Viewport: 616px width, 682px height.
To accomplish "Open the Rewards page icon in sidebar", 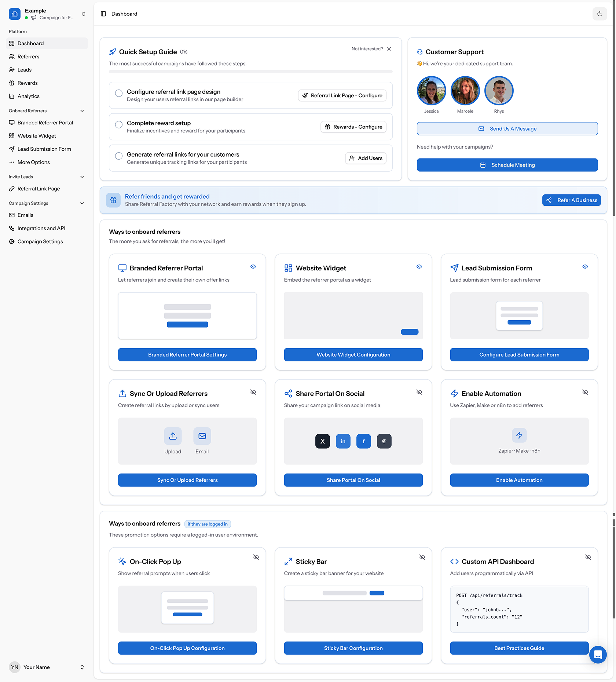I will 12,83.
